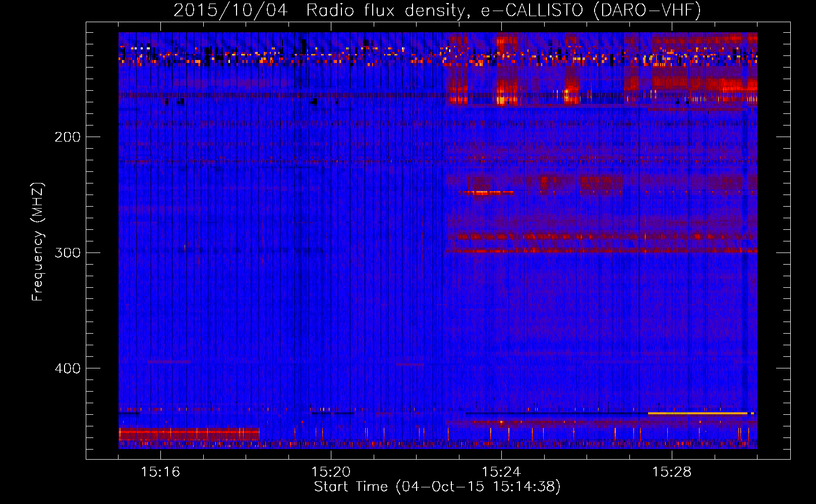Viewport: 816px width, 504px height.
Task: Click the 300 frequency tick label
Action: pyautogui.click(x=68, y=253)
